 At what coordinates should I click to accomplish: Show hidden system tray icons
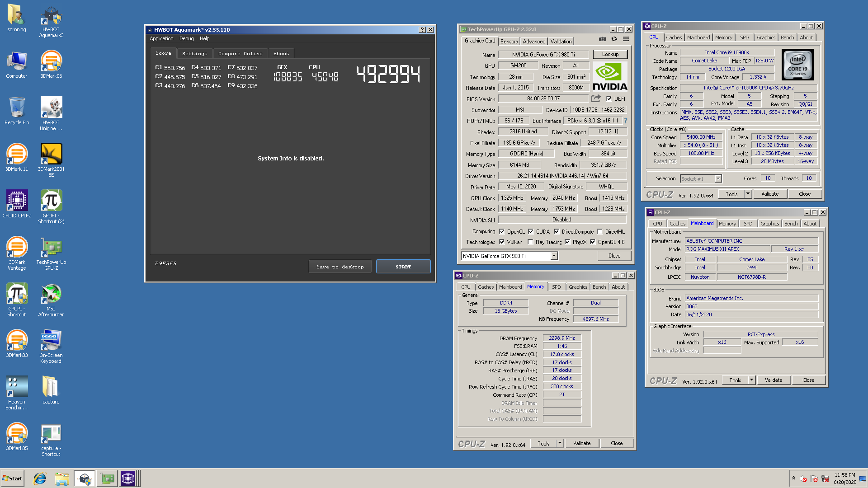793,478
